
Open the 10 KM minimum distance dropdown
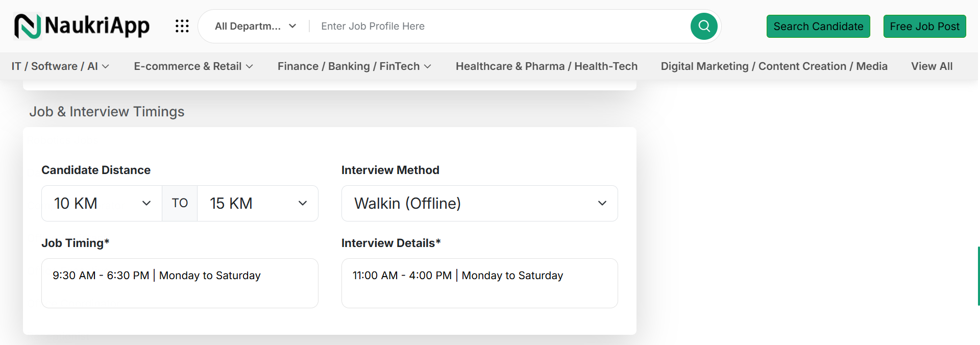click(x=102, y=203)
